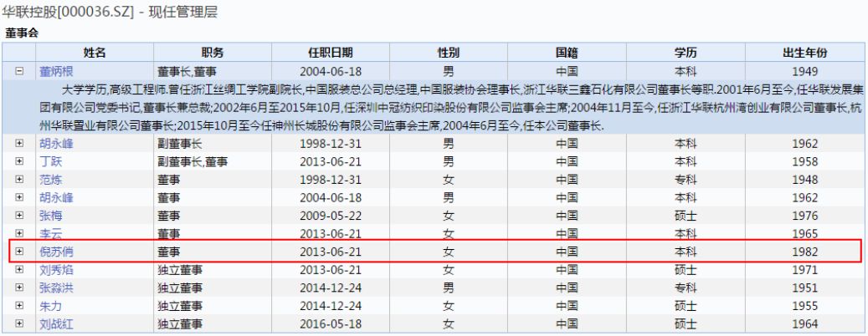This screenshot has height=336, width=868.
Task: Expand the 朱力 row details
Action: 19,306
